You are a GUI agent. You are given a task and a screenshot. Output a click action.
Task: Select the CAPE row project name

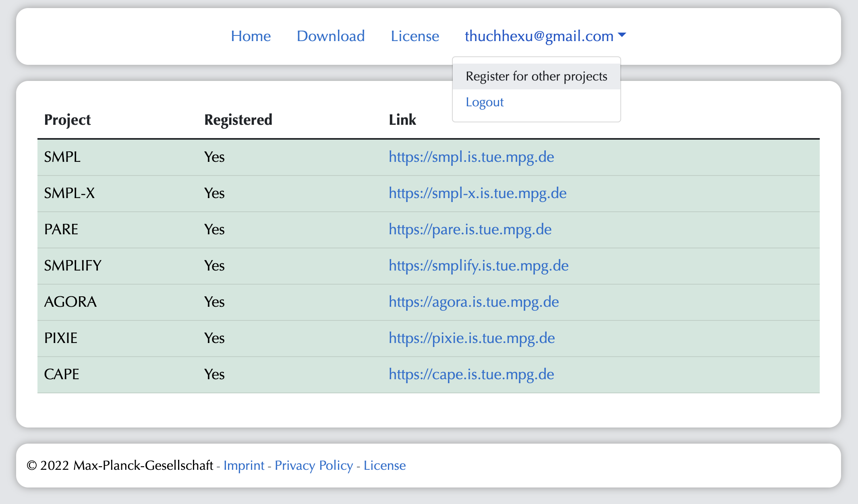point(62,374)
